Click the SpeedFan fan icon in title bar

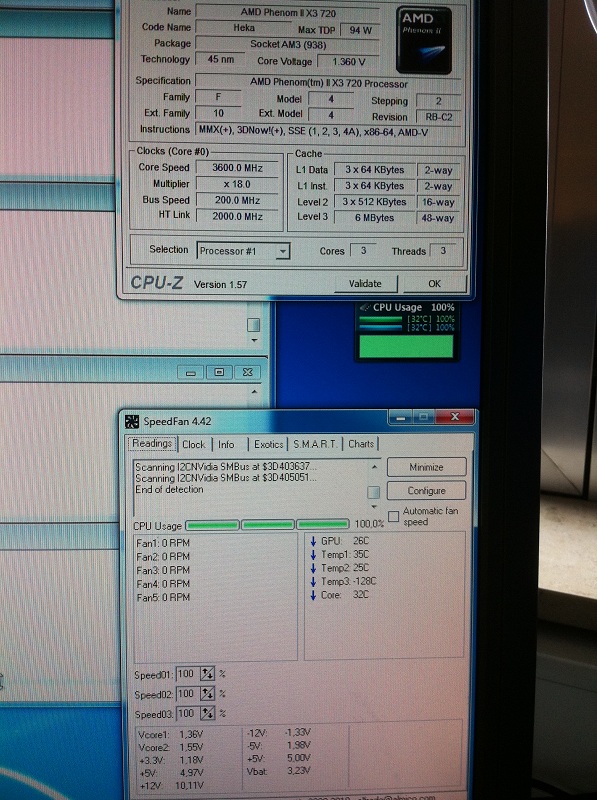pos(132,421)
